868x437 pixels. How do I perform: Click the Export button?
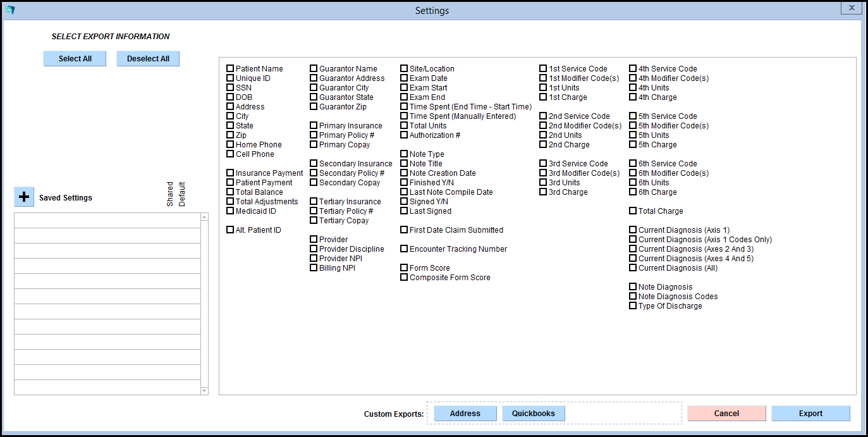tap(810, 413)
